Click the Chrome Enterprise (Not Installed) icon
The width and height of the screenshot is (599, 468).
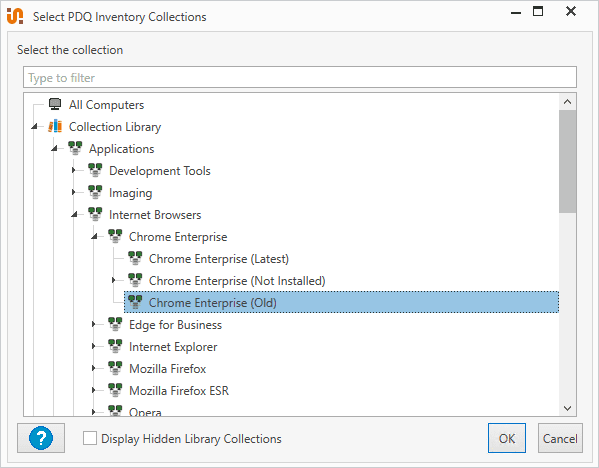click(135, 280)
